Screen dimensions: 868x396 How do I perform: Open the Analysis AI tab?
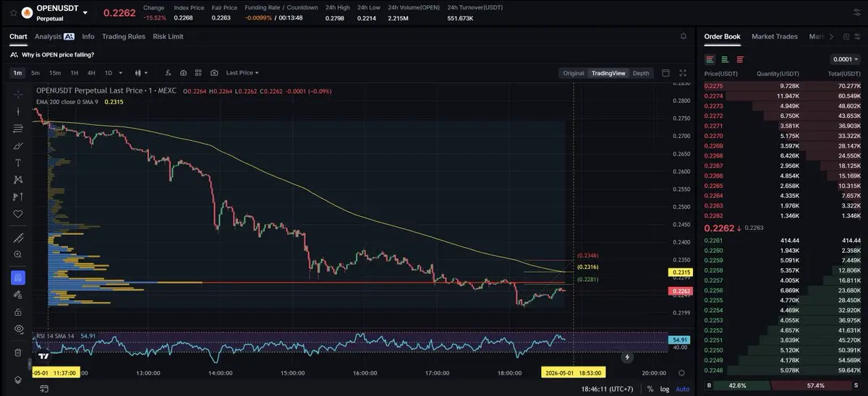click(x=54, y=36)
